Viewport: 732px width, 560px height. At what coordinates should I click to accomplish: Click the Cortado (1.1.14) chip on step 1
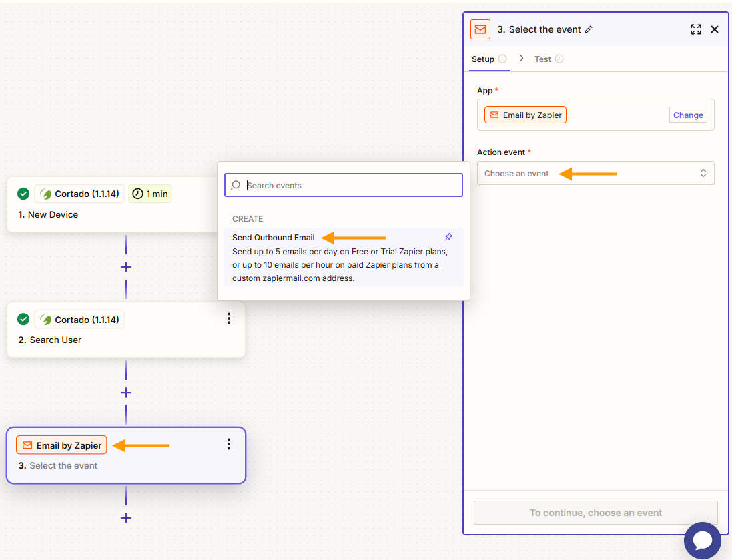pos(79,194)
